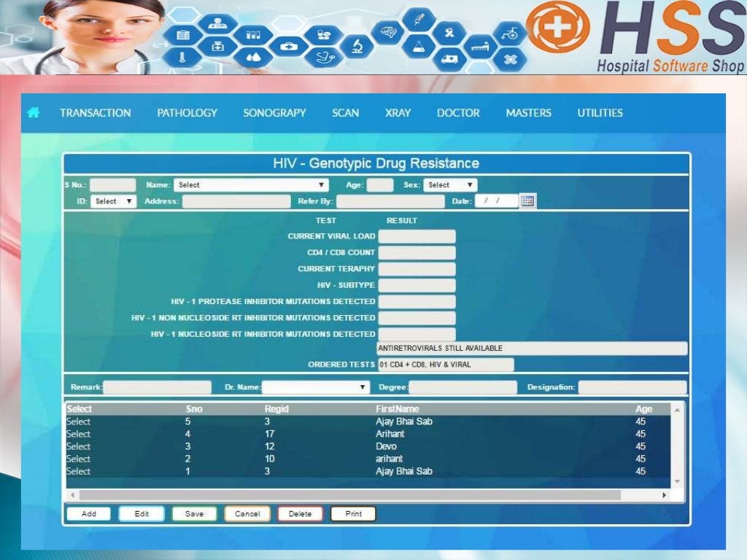Open the MASTERS menu
The image size is (747, 560).
coord(528,113)
